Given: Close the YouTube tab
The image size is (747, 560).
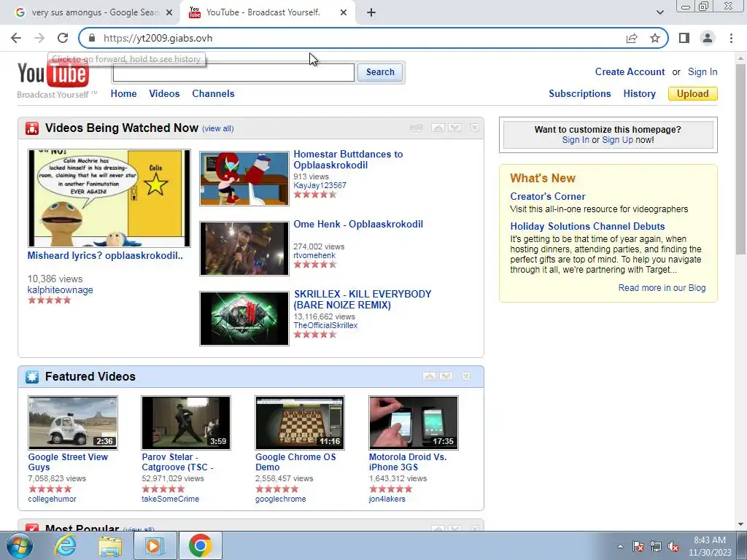Looking at the screenshot, I should (344, 12).
